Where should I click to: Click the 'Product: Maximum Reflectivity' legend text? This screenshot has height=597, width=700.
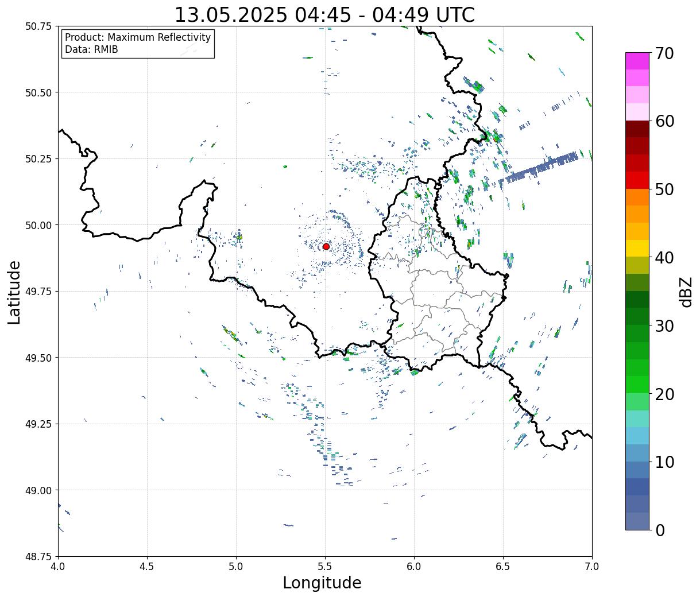[x=138, y=37]
